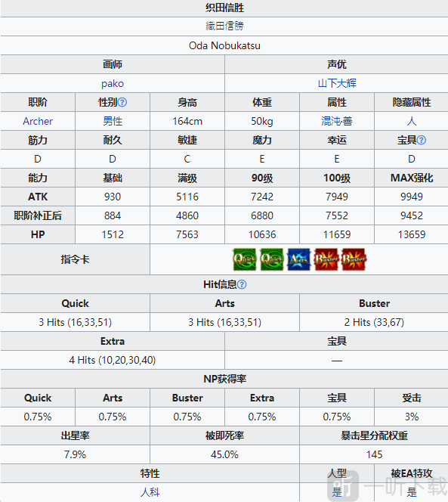Viewport: 448px width, 502px height.
Task: Open illustrator pako link
Action: 113,84
